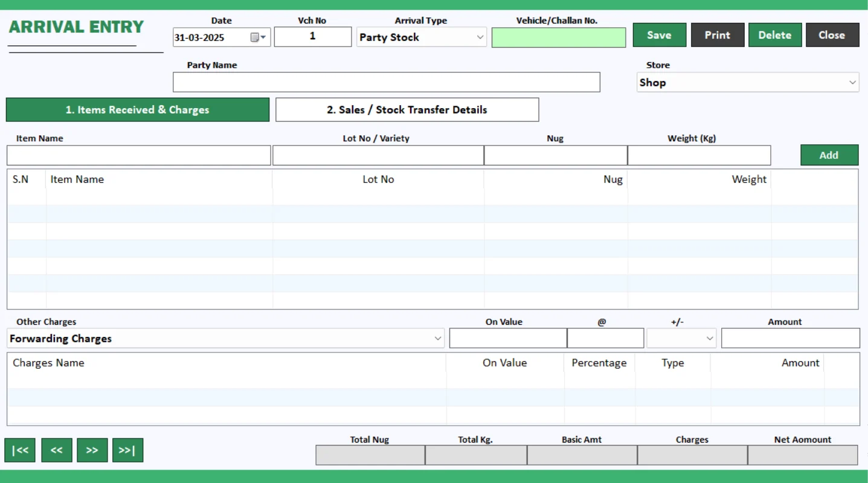
Task: Click the Save button
Action: (x=659, y=35)
